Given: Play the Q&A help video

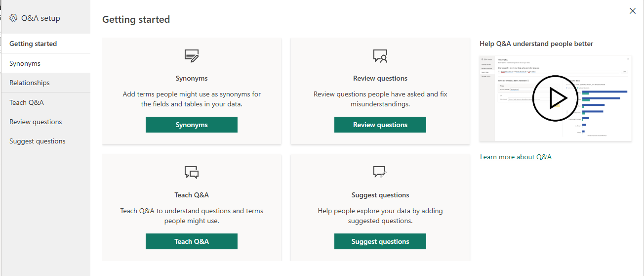Looking at the screenshot, I should point(551,97).
